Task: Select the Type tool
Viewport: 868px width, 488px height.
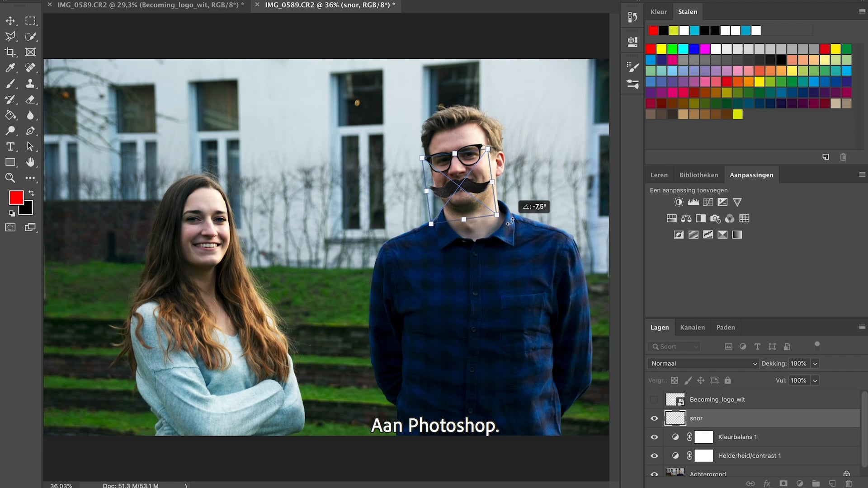Action: [x=10, y=146]
